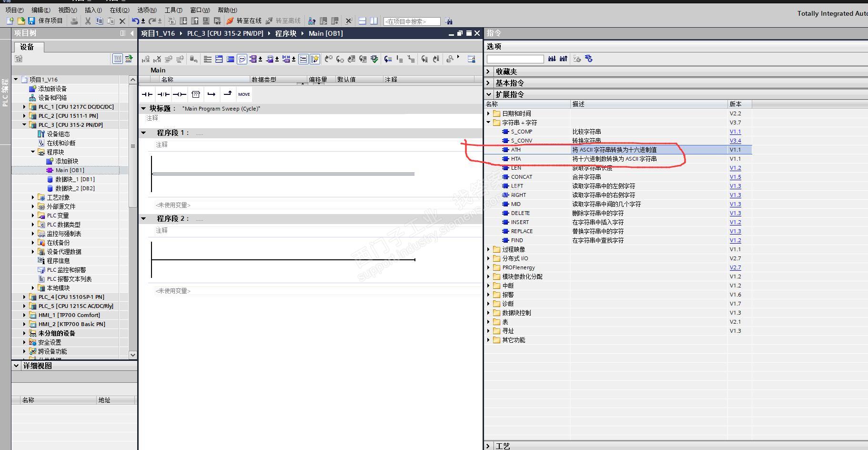
Task: Click the instructions search input field
Action: (515, 59)
